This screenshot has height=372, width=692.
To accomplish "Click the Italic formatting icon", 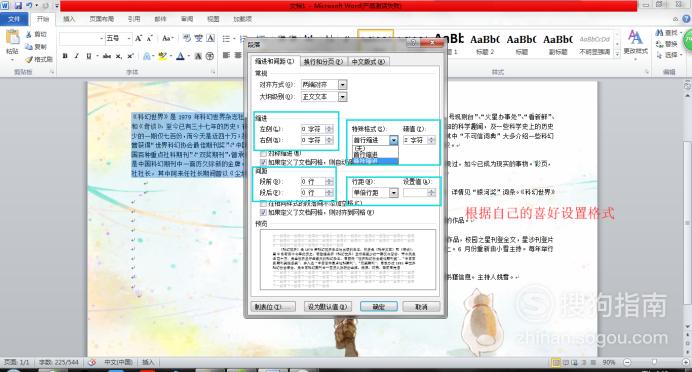I will [77, 56].
